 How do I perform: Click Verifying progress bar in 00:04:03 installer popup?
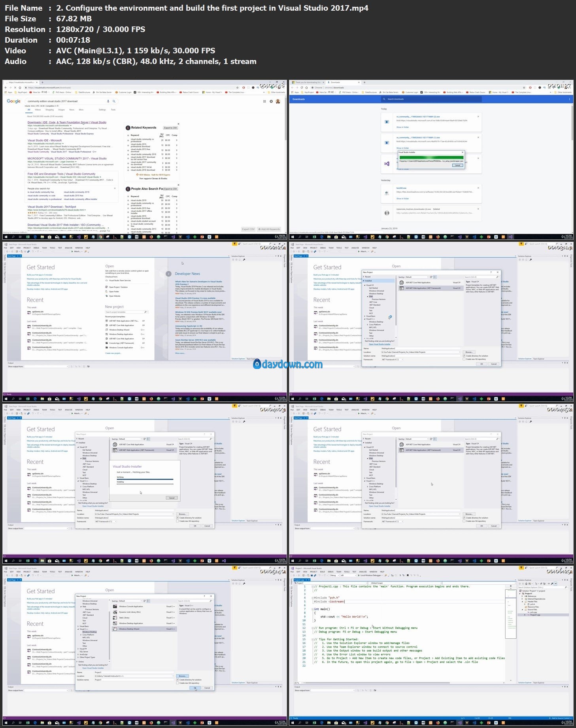click(x=145, y=479)
